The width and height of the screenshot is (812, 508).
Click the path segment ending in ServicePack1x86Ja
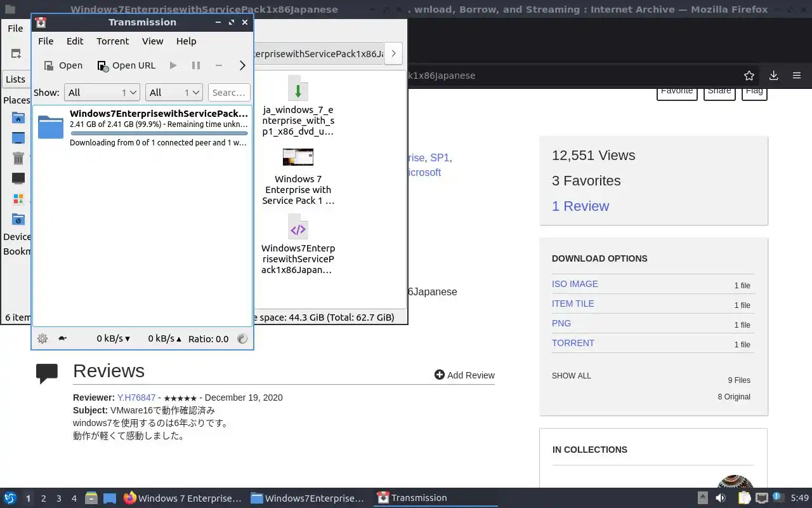pos(318,54)
